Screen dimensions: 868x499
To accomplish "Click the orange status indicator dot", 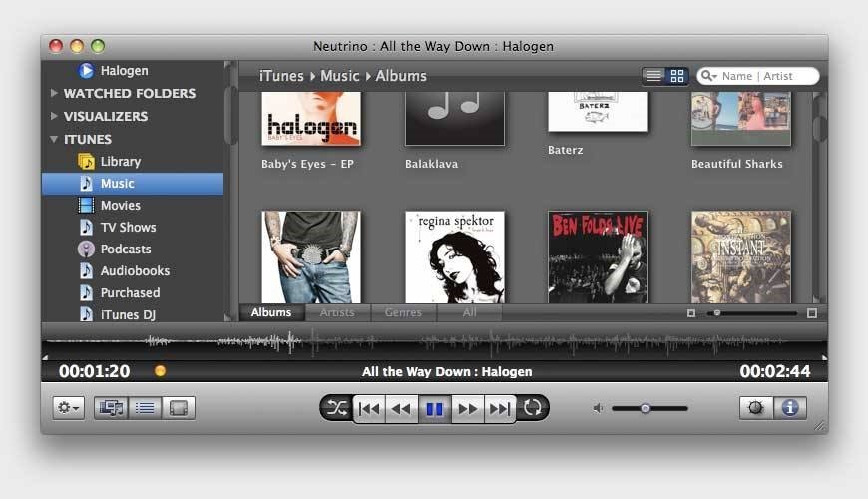I will [x=160, y=371].
